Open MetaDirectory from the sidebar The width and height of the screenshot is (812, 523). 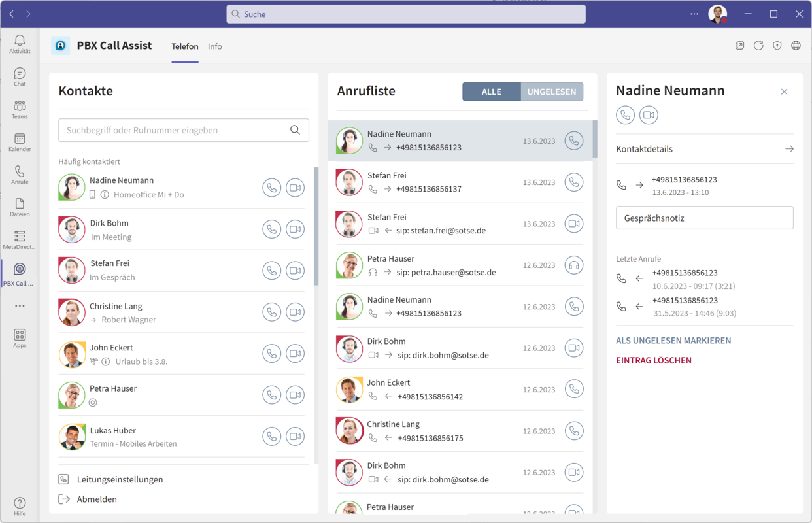pyautogui.click(x=20, y=238)
